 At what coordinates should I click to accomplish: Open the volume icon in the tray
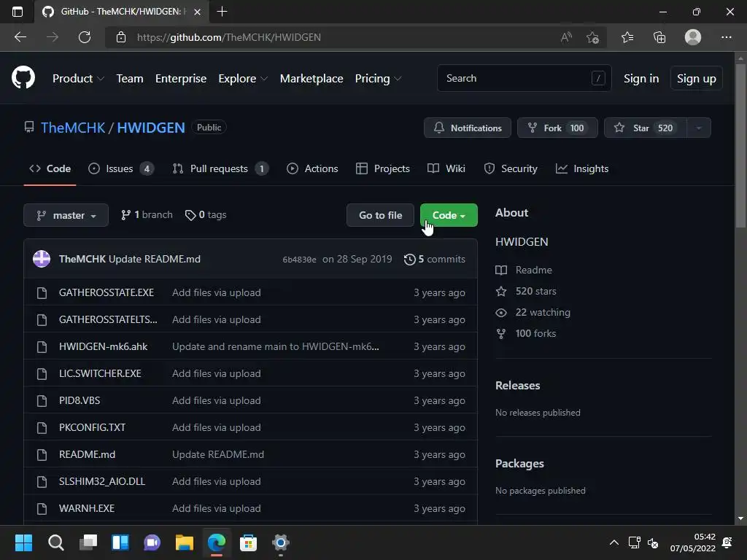pos(653,542)
